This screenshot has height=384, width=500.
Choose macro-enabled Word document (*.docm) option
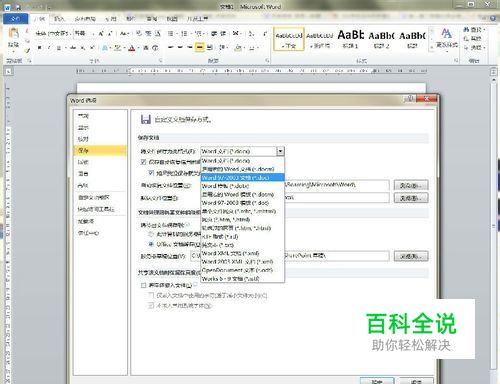242,169
